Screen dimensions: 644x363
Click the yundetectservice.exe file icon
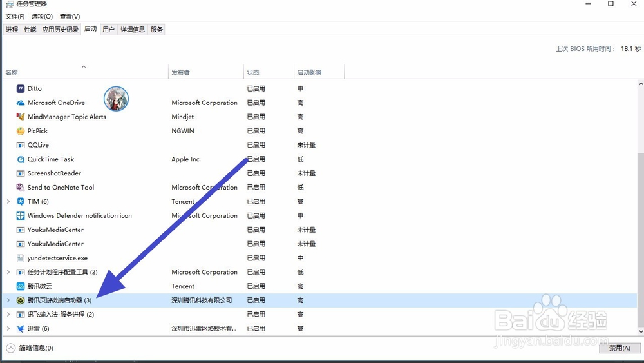click(21, 258)
